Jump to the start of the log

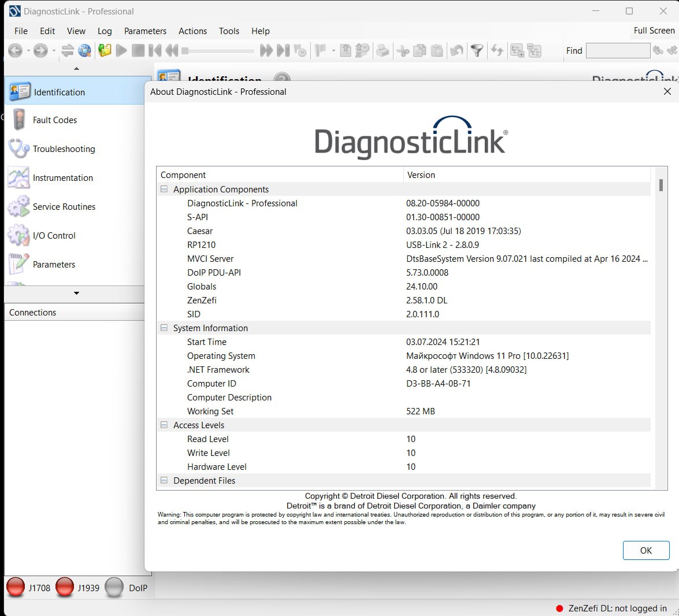pyautogui.click(x=155, y=51)
